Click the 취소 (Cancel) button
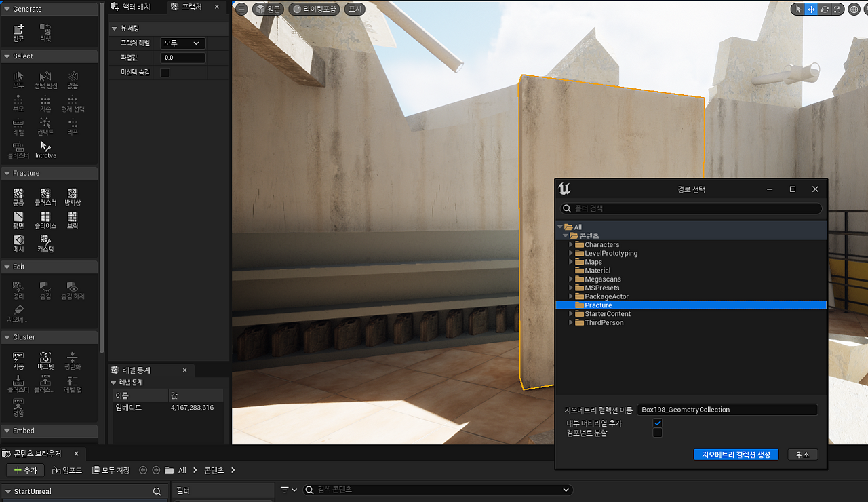Viewport: 868px width, 502px height. click(803, 455)
